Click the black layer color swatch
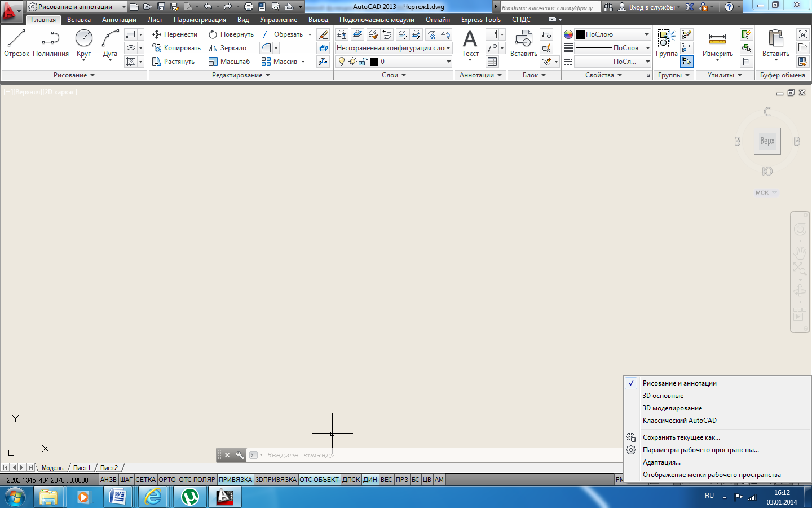 coord(374,62)
